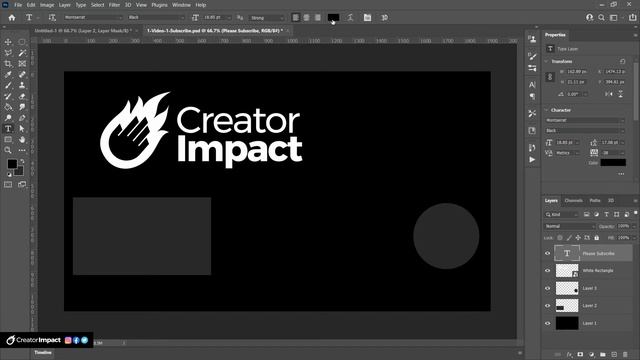The width and height of the screenshot is (640, 360).
Task: Select the Crop tool
Action: pyautogui.click(x=8, y=64)
